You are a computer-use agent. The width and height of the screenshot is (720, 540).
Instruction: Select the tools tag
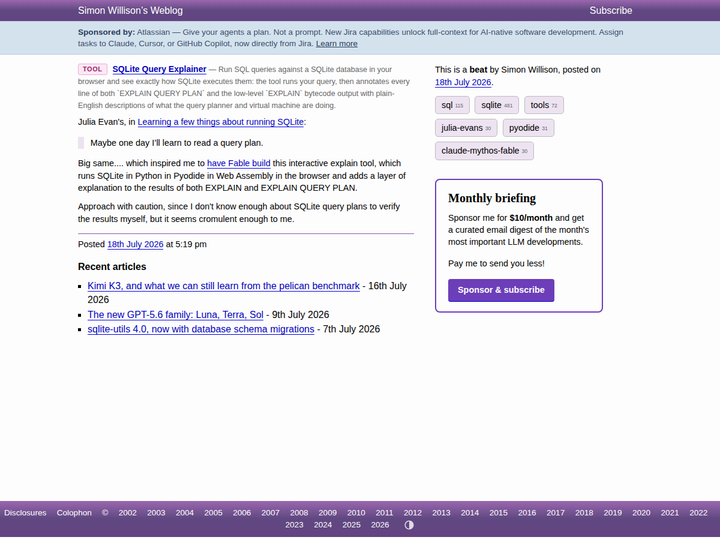pos(544,105)
